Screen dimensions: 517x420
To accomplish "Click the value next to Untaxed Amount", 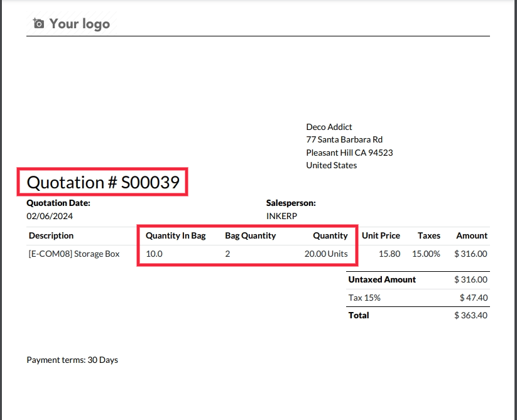I will coord(471,279).
